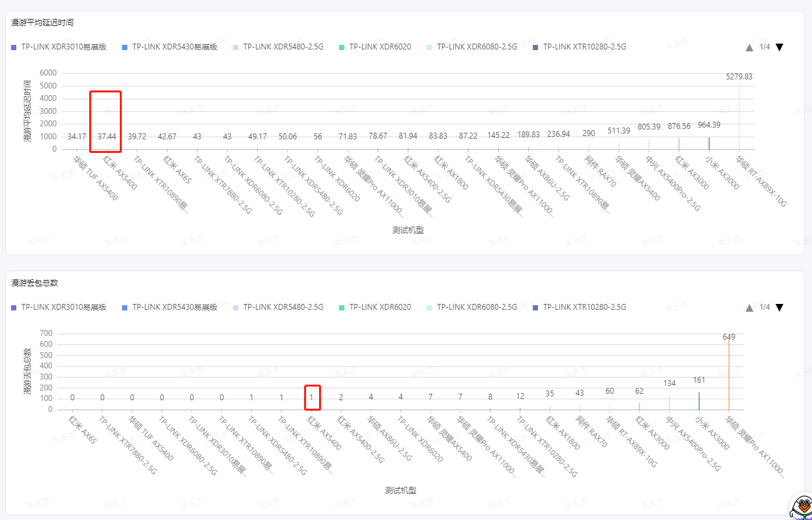The width and height of the screenshot is (812, 520).
Task: Click the 12 value label
Action: 520,396
